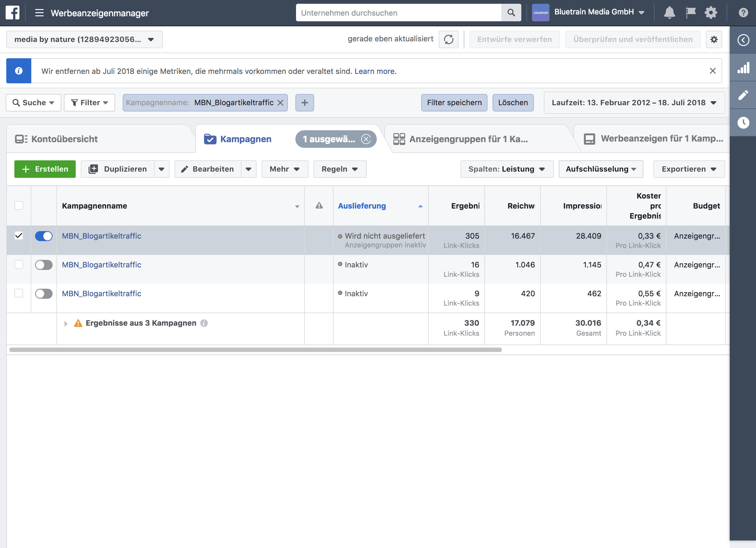The image size is (756, 548).
Task: Click the horizontal table scrollbar
Action: pos(255,349)
